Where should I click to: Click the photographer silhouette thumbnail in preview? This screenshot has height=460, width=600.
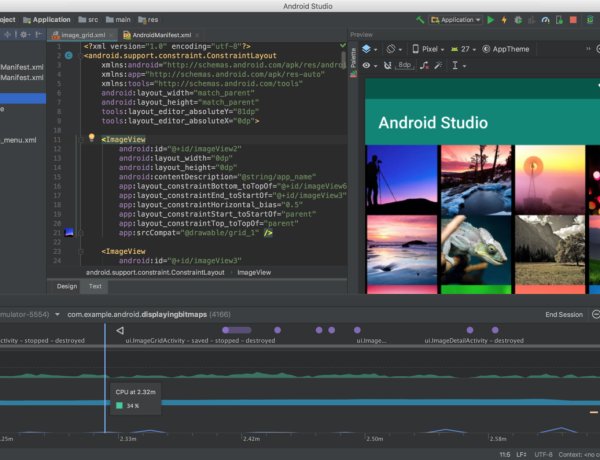click(401, 179)
